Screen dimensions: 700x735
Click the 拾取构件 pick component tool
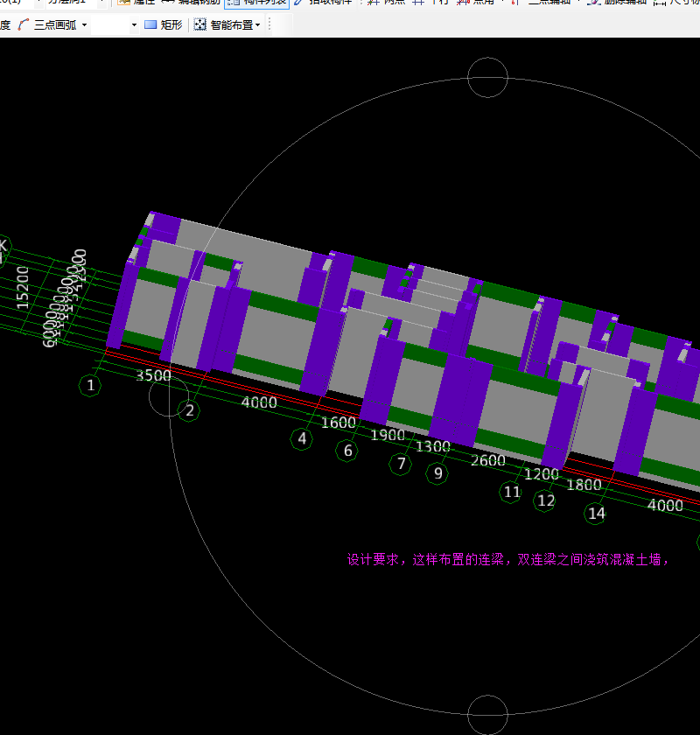click(x=323, y=2)
